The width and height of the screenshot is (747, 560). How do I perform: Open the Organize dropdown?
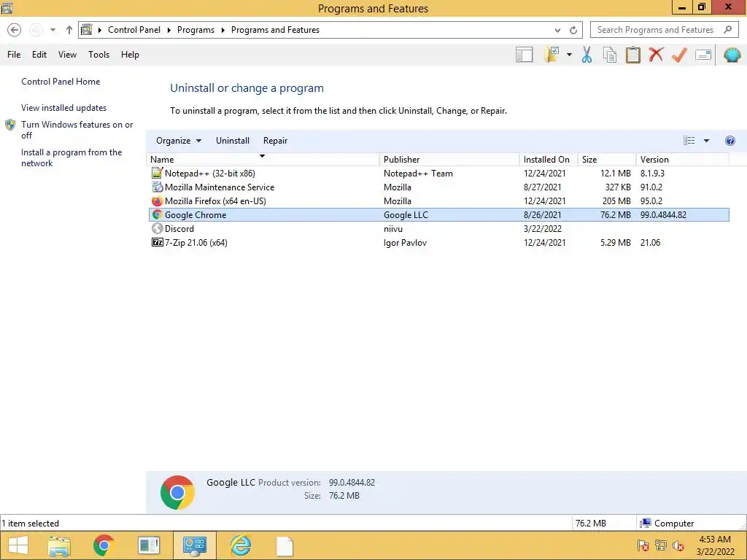(x=179, y=141)
